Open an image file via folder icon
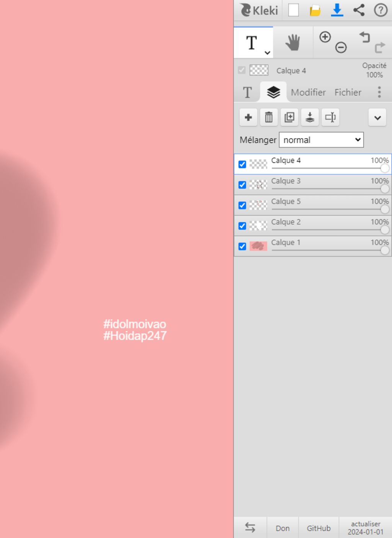 coord(315,10)
